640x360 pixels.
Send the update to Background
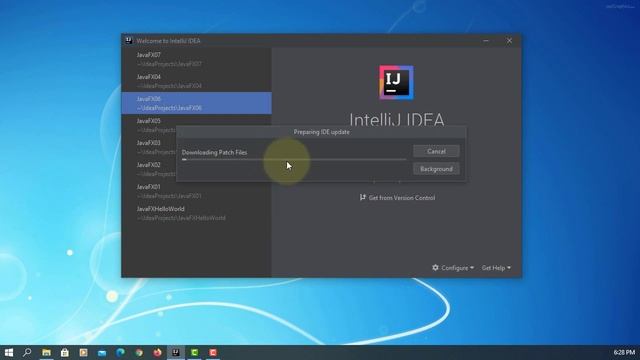[x=436, y=169]
